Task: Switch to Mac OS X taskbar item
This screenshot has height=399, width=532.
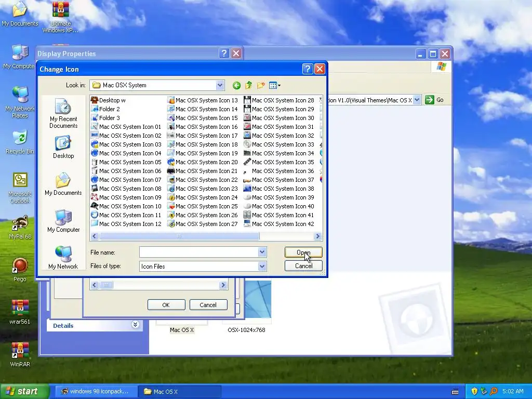Action: coord(180,392)
